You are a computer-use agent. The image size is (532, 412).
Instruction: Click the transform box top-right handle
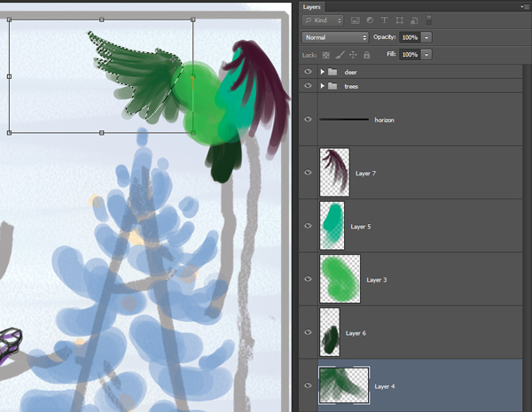[x=192, y=20]
